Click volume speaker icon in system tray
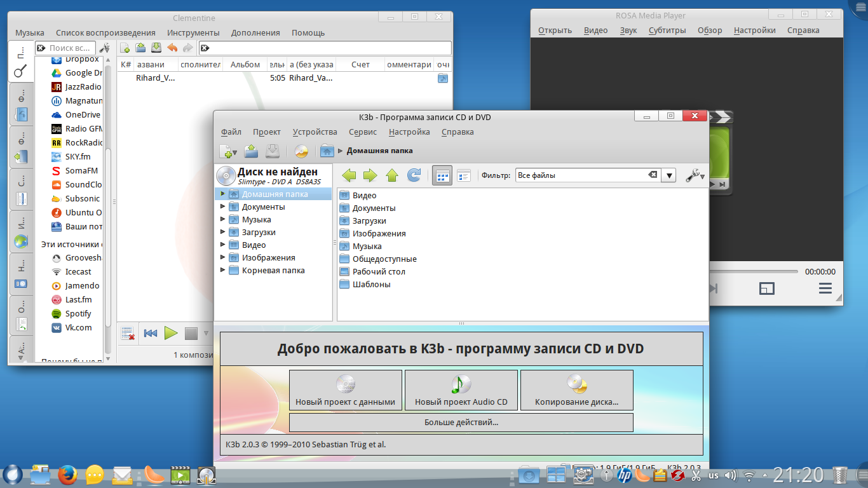This screenshot has height=488, width=868. 731,475
